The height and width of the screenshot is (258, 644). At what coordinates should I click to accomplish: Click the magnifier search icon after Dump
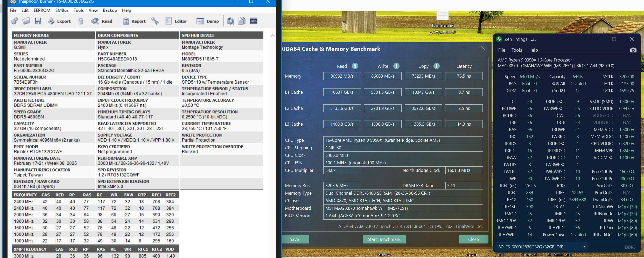tap(230, 21)
